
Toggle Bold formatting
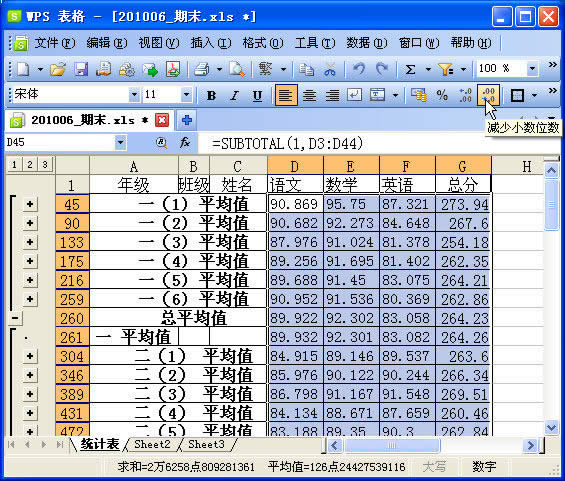(212, 95)
